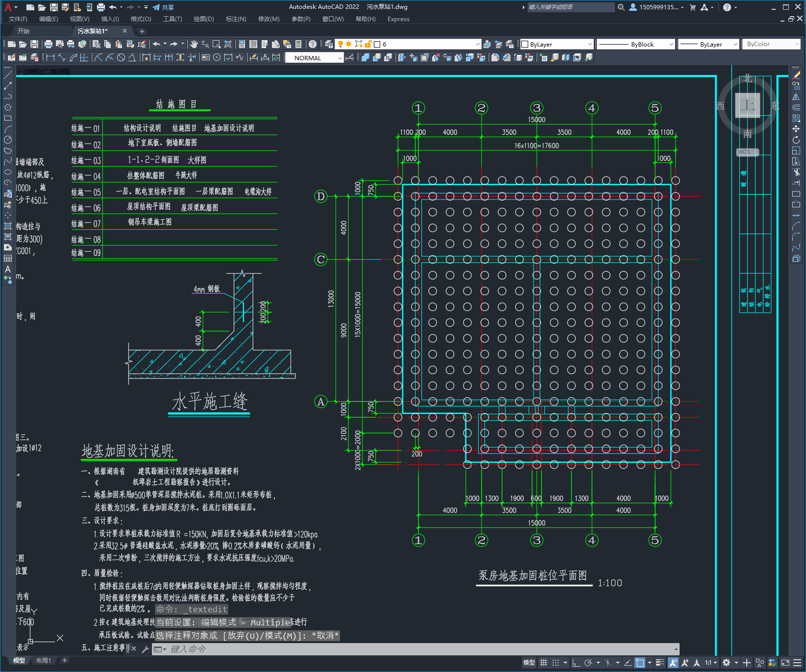Click the Mirror tool in modify toolbar
806x672 pixels.
(x=796, y=97)
